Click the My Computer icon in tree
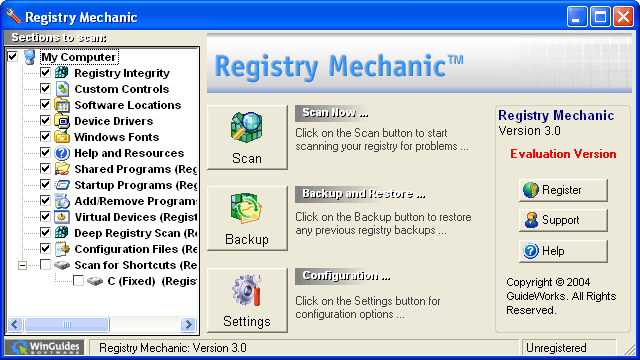The height and width of the screenshot is (360, 640). coord(29,57)
